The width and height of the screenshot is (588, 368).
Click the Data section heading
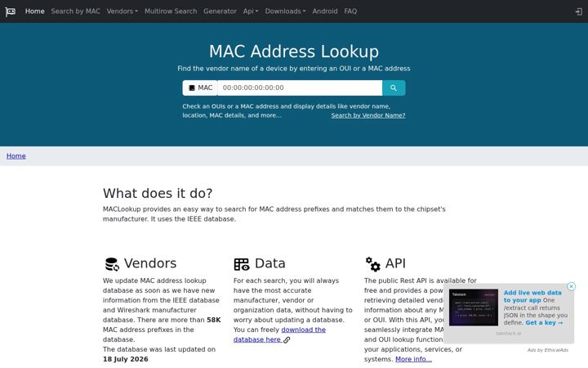[270, 263]
